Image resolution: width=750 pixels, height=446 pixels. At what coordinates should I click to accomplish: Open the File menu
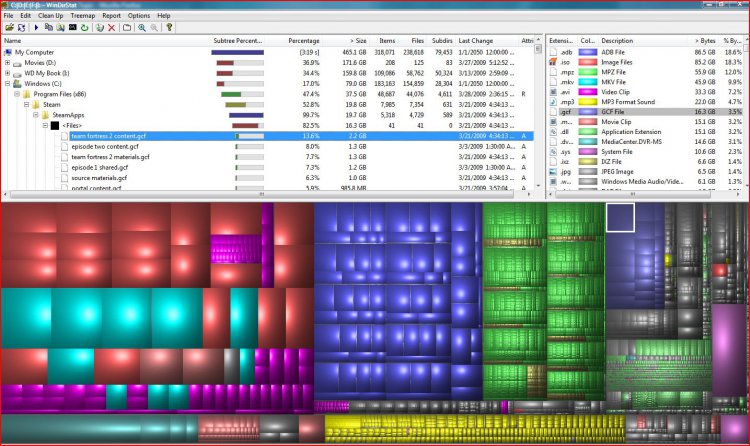coord(9,15)
